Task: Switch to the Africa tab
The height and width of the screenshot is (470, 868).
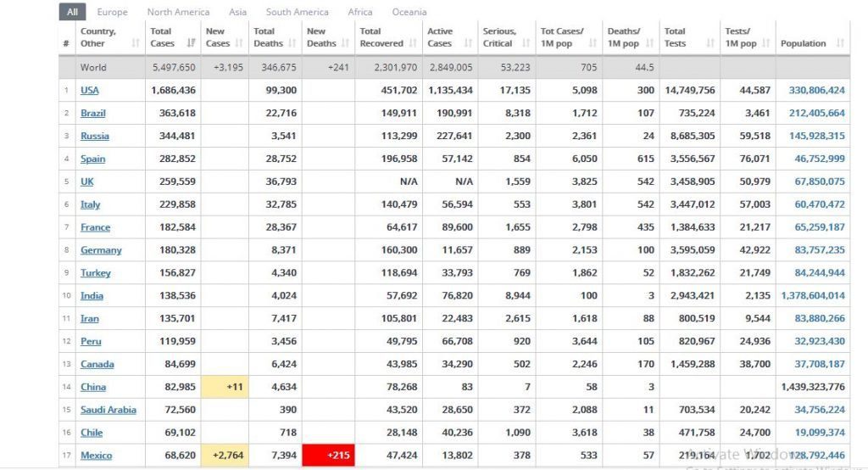Action: (x=359, y=12)
